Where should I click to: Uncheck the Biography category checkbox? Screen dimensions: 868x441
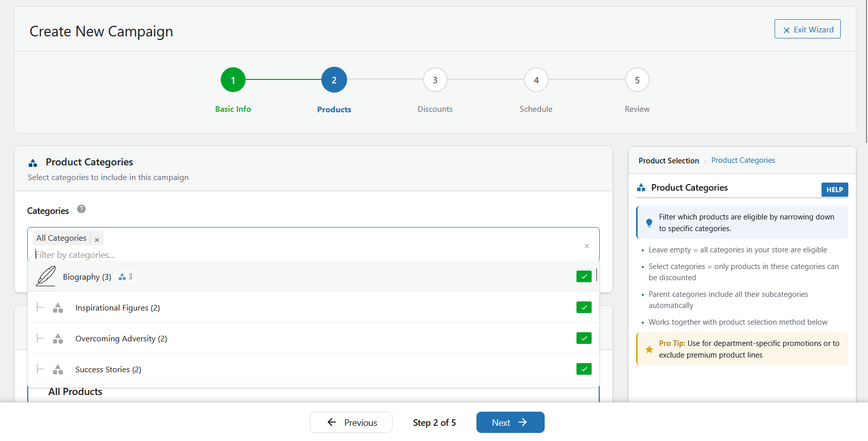tap(584, 277)
